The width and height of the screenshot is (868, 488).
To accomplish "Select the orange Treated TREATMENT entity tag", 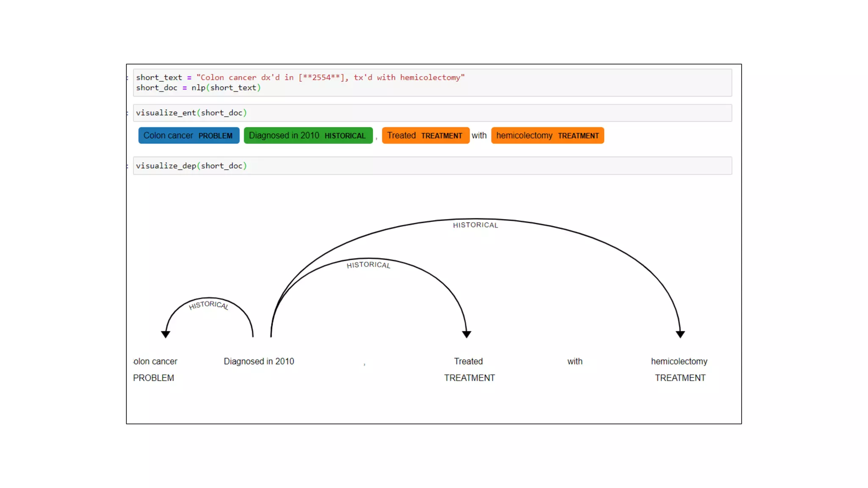I will tap(425, 136).
